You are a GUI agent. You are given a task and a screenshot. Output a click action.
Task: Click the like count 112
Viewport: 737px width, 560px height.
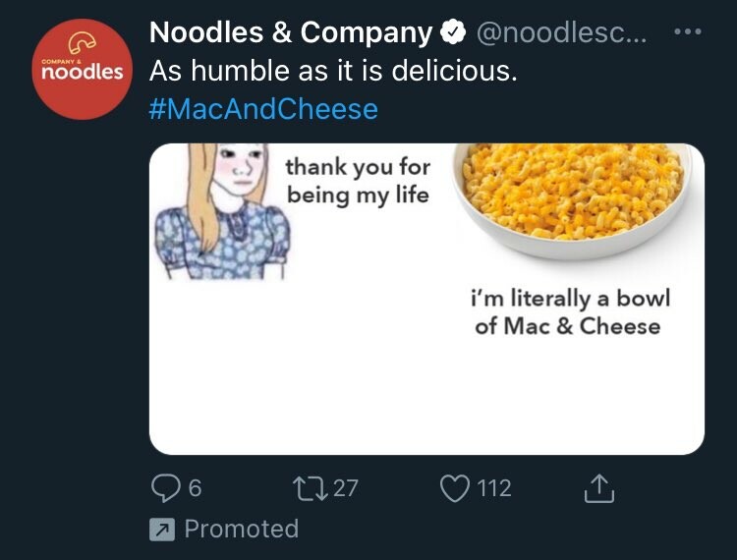click(x=494, y=487)
